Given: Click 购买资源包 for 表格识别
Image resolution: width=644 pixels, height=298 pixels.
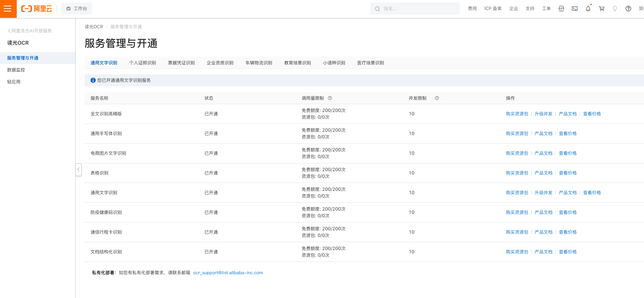Looking at the screenshot, I should (x=517, y=173).
